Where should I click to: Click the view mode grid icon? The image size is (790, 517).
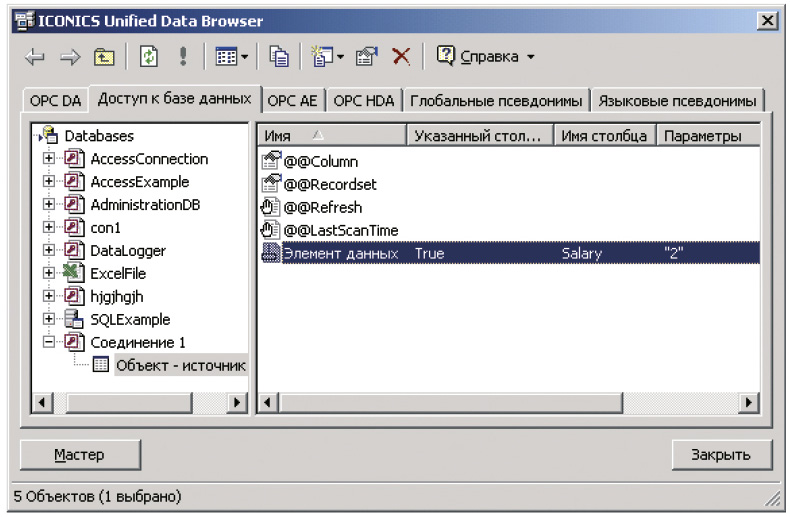pyautogui.click(x=226, y=56)
